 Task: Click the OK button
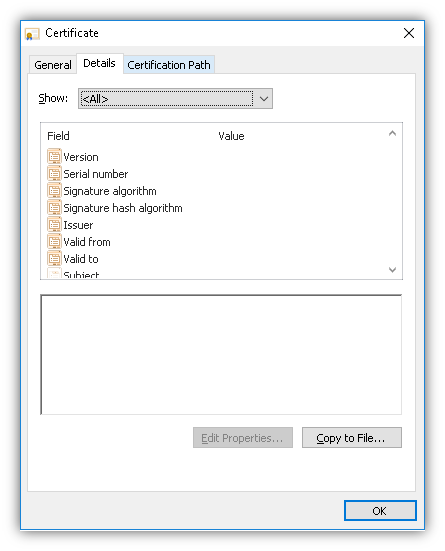coord(380,511)
